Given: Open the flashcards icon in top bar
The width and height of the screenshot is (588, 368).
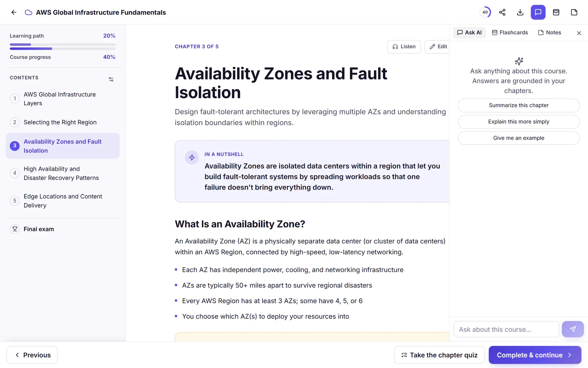Looking at the screenshot, I should pos(556,12).
